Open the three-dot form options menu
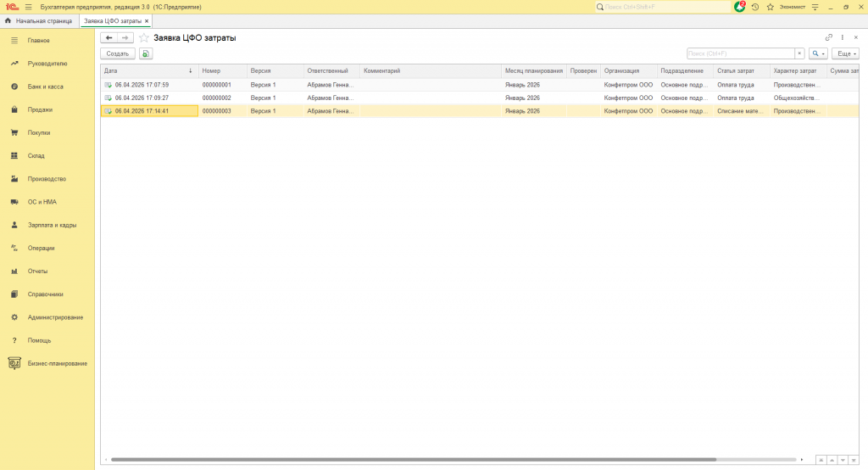Viewport: 868px width, 470px height. (x=843, y=37)
